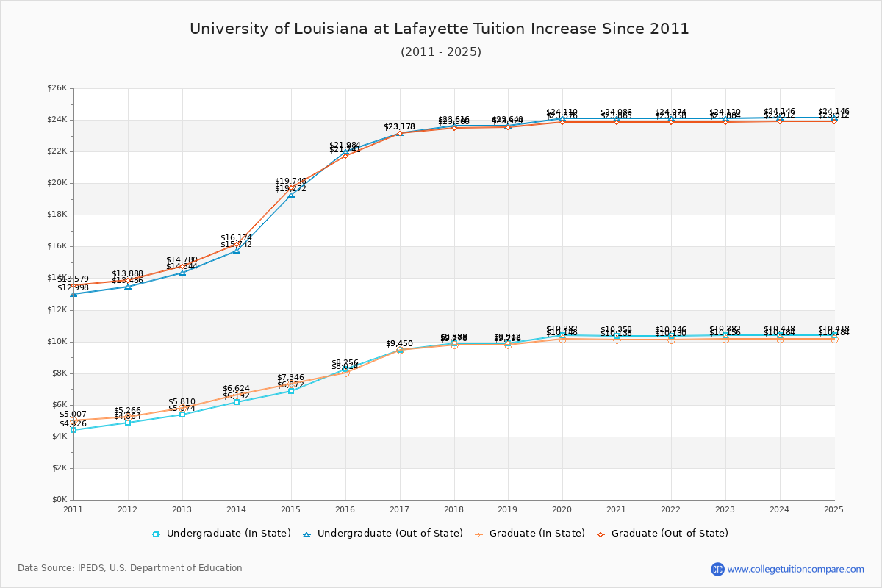Select 2025 Graduate In-State circle data point
Screen dimensions: 882x588
[834, 339]
